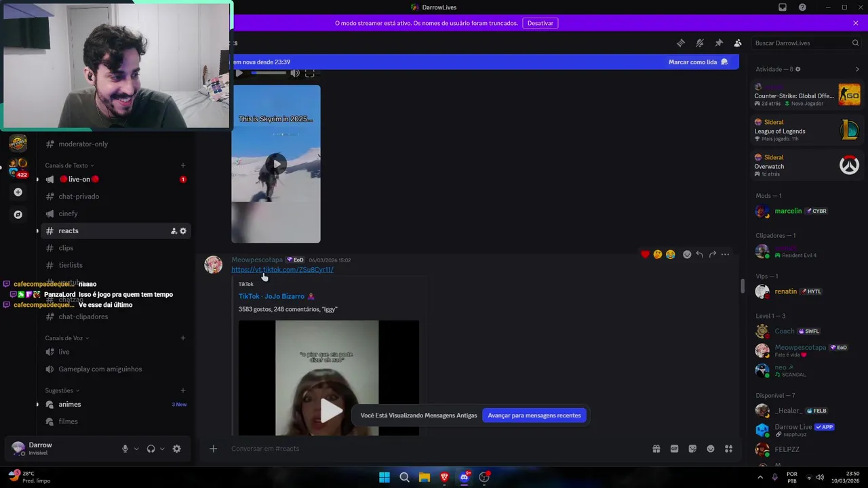Open TikTok · JoJo Bizarro embed title
The image size is (868, 488).
pos(276,296)
